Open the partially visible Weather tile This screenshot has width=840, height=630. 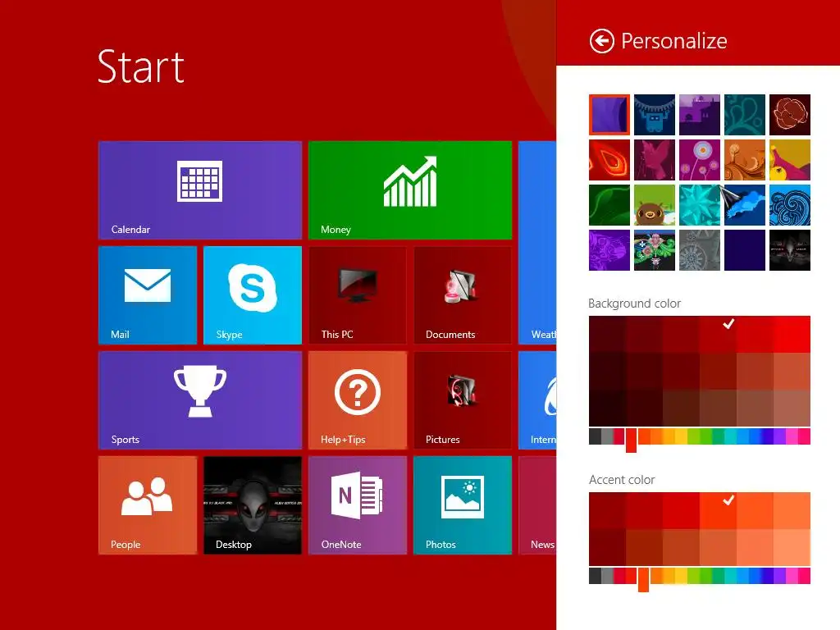pyautogui.click(x=537, y=243)
